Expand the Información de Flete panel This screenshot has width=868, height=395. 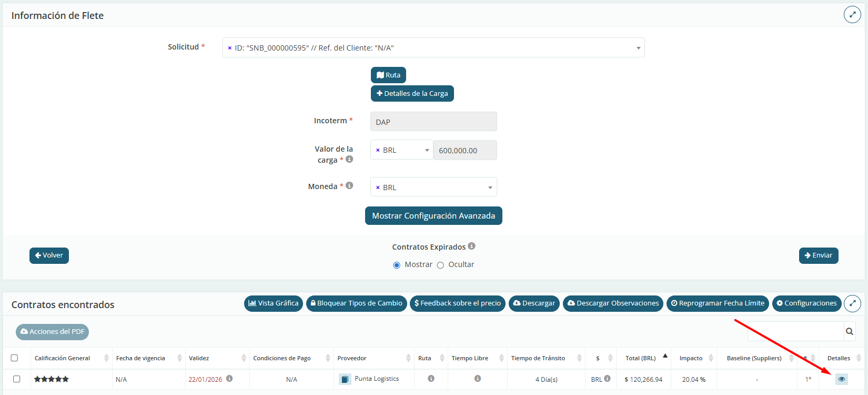click(x=852, y=15)
